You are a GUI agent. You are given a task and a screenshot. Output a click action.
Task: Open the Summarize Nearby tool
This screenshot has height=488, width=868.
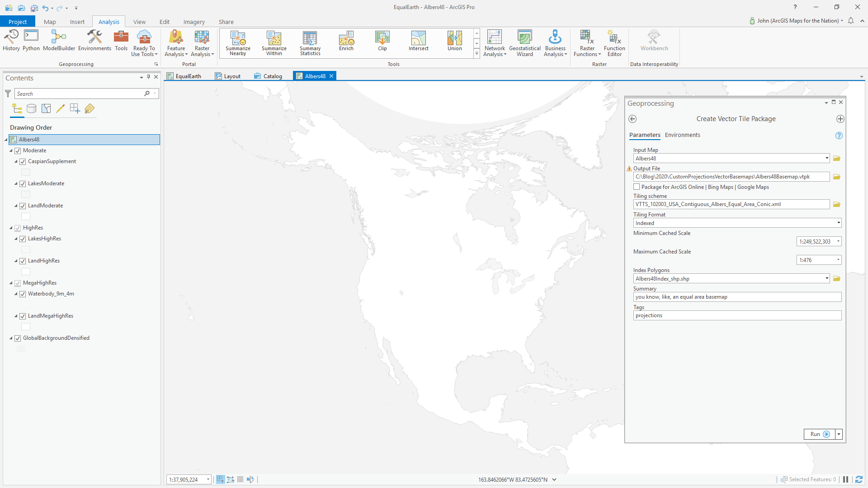pyautogui.click(x=238, y=43)
